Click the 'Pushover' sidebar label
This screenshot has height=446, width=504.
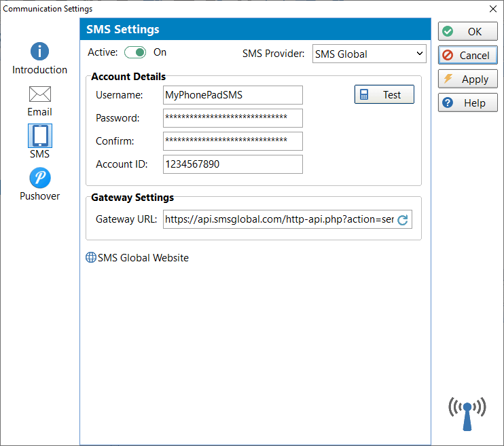click(40, 196)
